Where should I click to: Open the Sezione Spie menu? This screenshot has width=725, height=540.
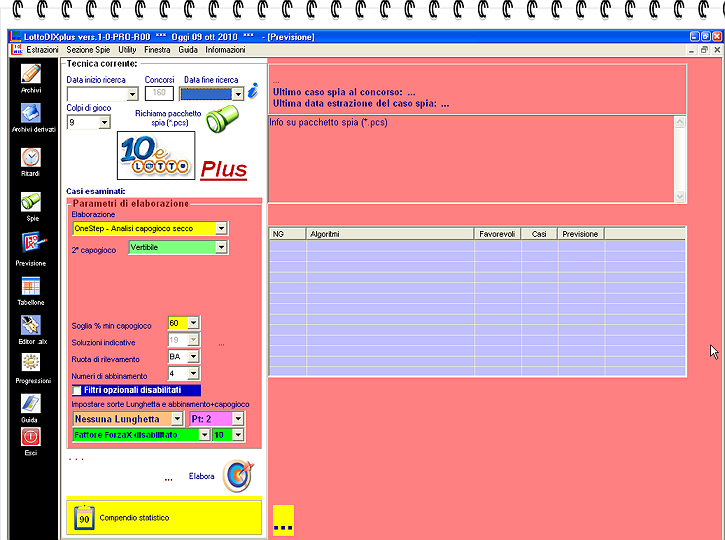pos(88,49)
